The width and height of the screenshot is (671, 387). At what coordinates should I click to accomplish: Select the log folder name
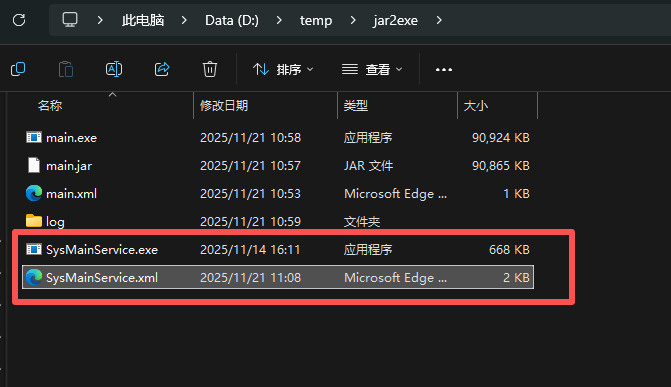click(55, 222)
